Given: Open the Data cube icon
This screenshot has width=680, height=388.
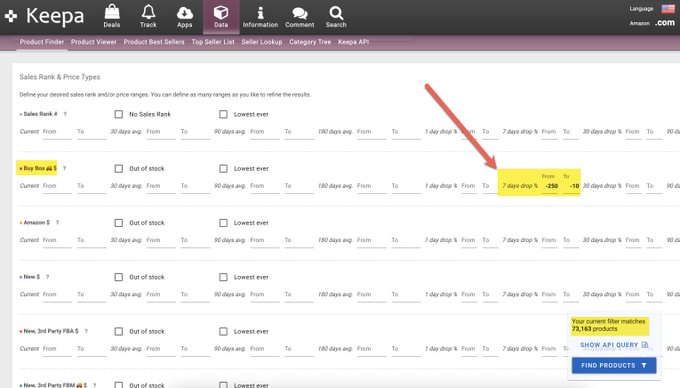Looking at the screenshot, I should (221, 12).
